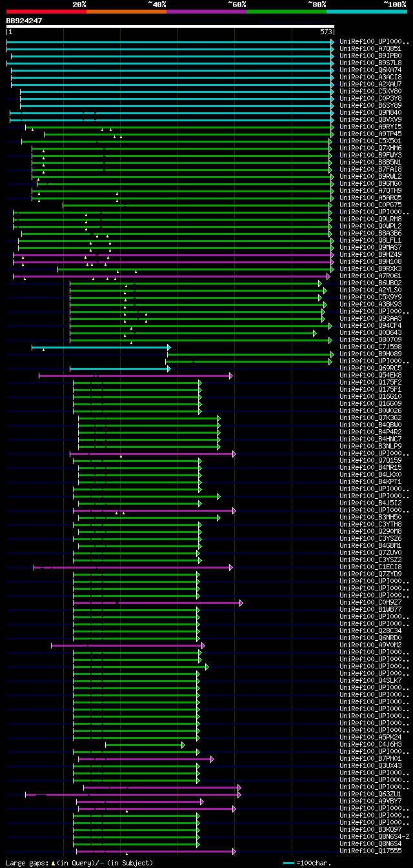413x868 pixels.
Task: Click the green ~80% identity legend segment
Action: point(286,12)
